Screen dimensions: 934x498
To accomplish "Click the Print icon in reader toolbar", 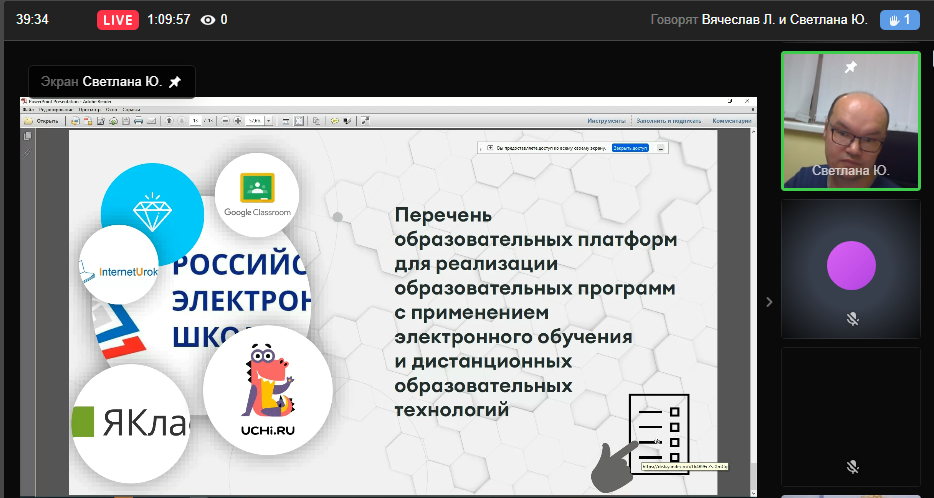I will tap(138, 121).
